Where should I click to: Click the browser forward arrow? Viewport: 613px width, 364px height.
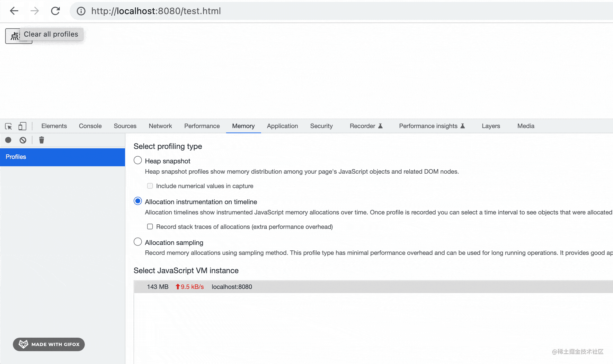point(34,11)
